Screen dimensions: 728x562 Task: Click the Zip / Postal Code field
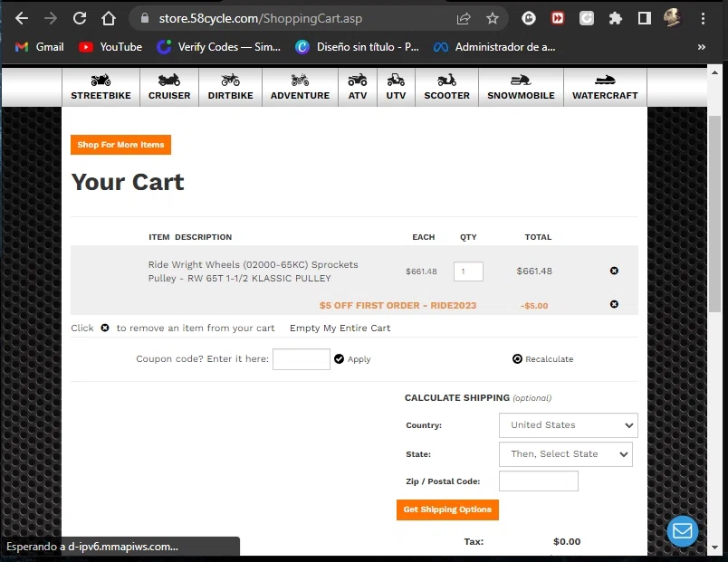[x=539, y=481]
